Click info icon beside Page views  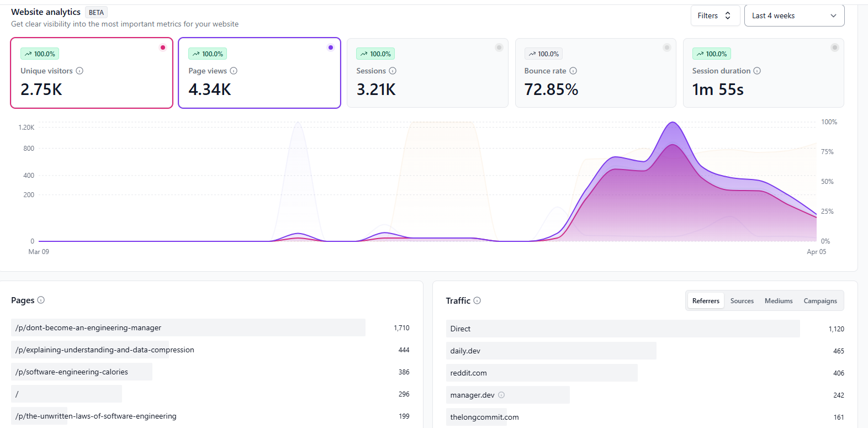coord(234,71)
